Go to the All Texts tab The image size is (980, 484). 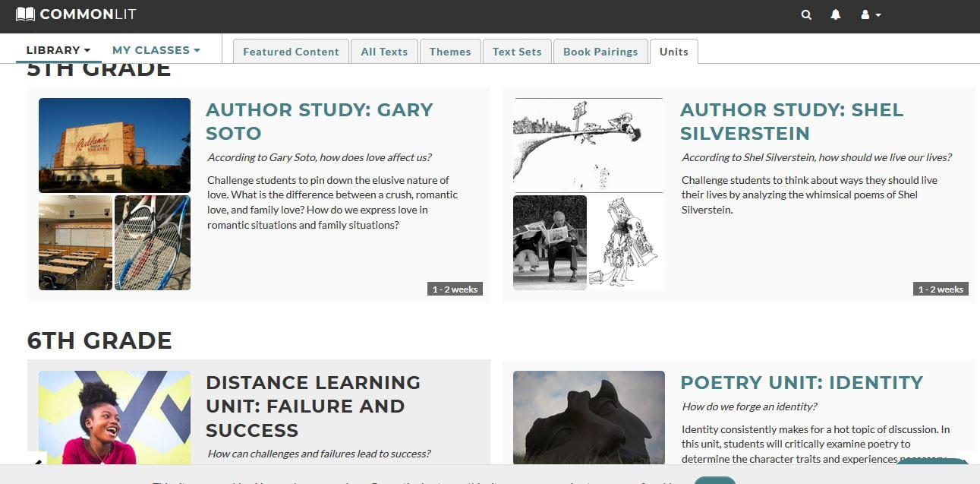(x=384, y=52)
